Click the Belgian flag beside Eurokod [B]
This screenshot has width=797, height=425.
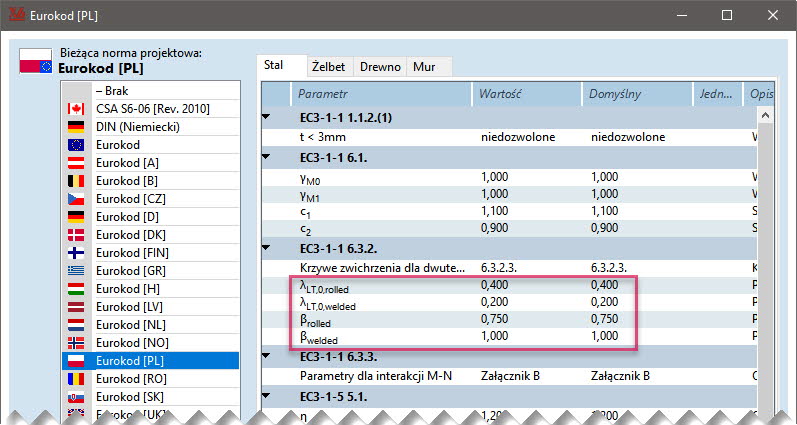pyautogui.click(x=76, y=181)
